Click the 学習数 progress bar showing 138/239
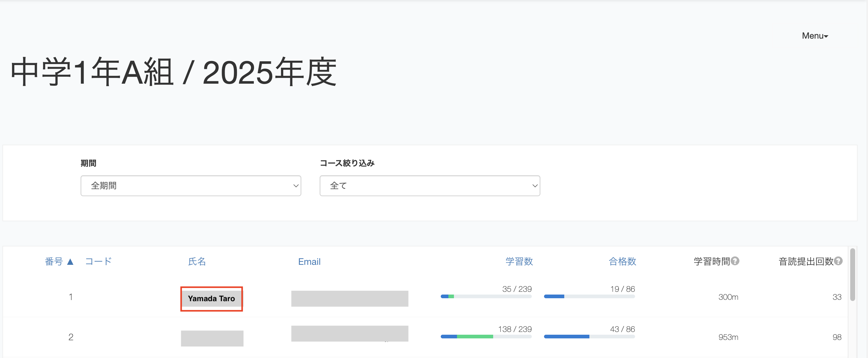Viewport: 868px width, 358px height. tap(486, 336)
